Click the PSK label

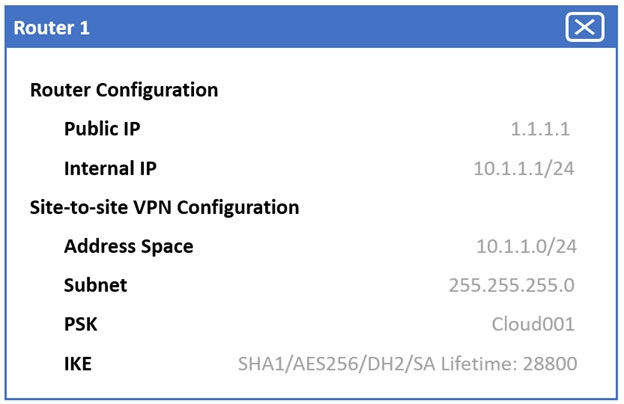click(x=80, y=324)
